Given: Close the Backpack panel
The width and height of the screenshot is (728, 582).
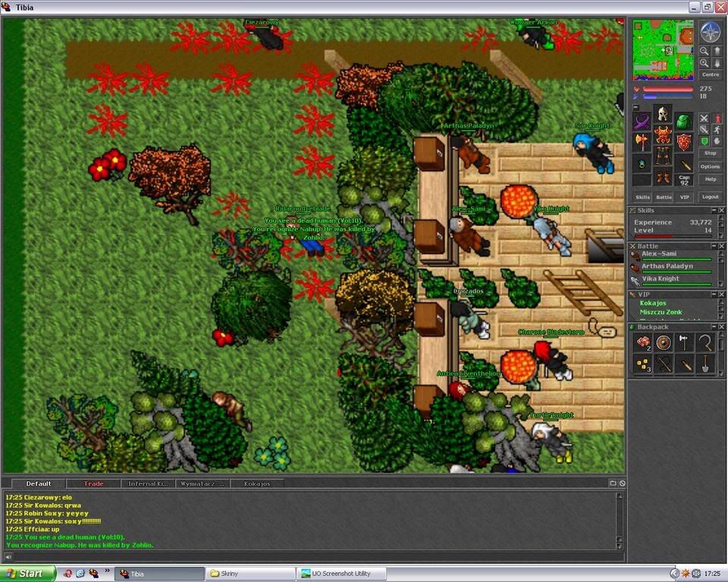Looking at the screenshot, I should [721, 327].
